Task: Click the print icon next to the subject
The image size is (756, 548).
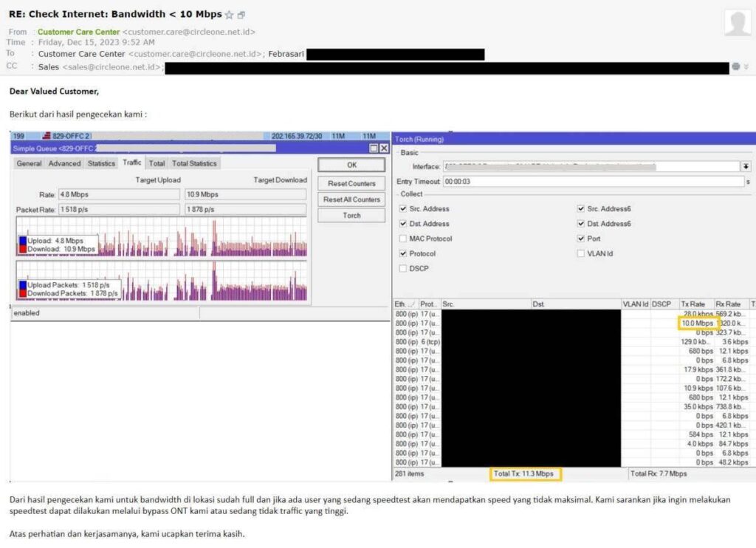Action: click(x=243, y=13)
